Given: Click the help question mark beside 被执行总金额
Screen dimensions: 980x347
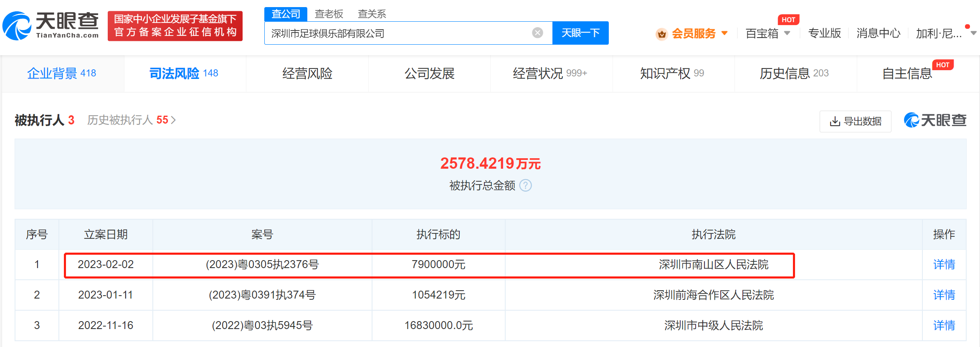Looking at the screenshot, I should [x=525, y=185].
